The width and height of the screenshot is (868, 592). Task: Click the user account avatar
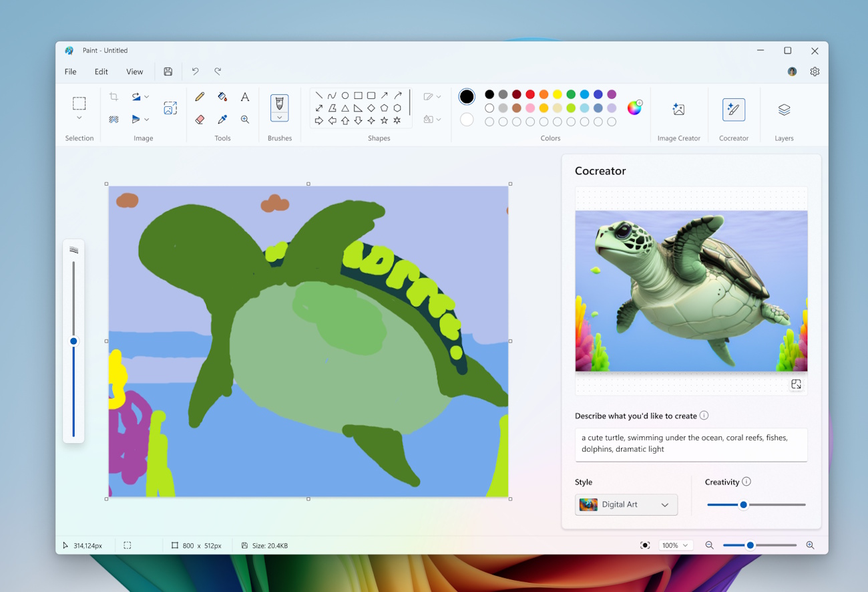[x=792, y=71]
